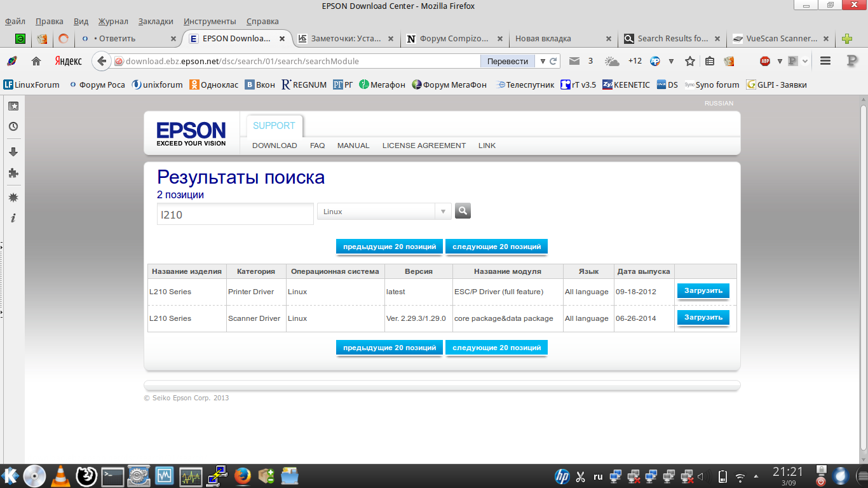Switch the ru keyboard layout indicator
The image size is (868, 488).
pyautogui.click(x=598, y=476)
